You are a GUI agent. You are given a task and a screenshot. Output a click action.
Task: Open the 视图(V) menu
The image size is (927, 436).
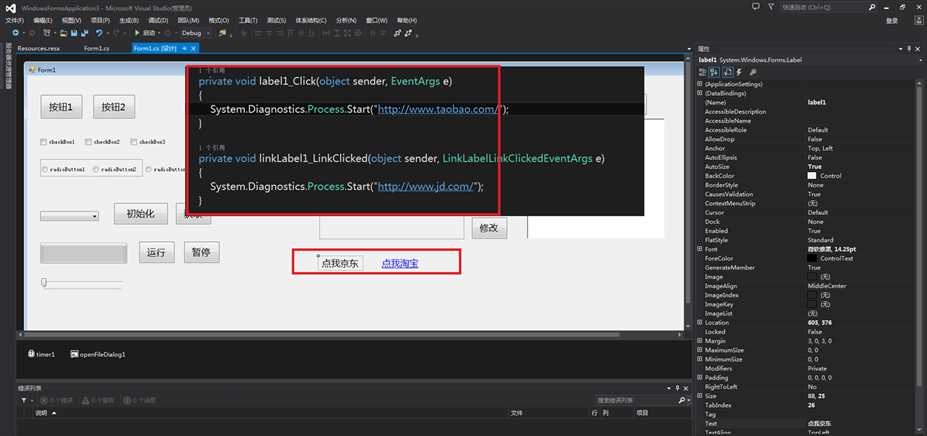pyautogui.click(x=72, y=20)
